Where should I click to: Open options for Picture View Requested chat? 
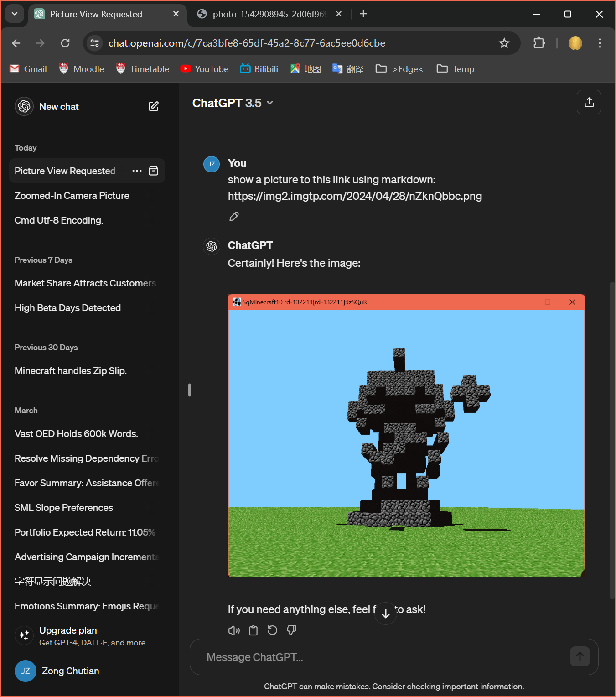pyautogui.click(x=137, y=171)
